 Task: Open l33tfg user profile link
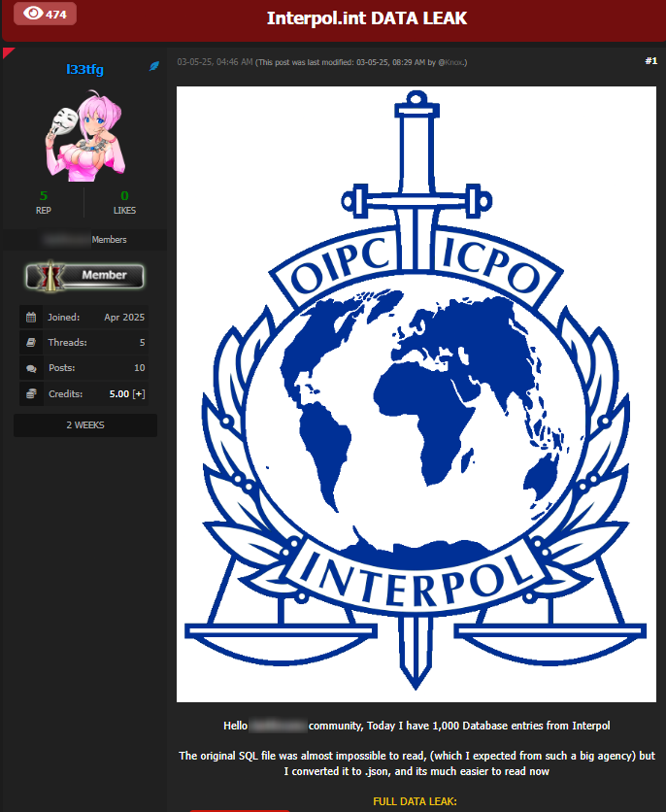84,69
